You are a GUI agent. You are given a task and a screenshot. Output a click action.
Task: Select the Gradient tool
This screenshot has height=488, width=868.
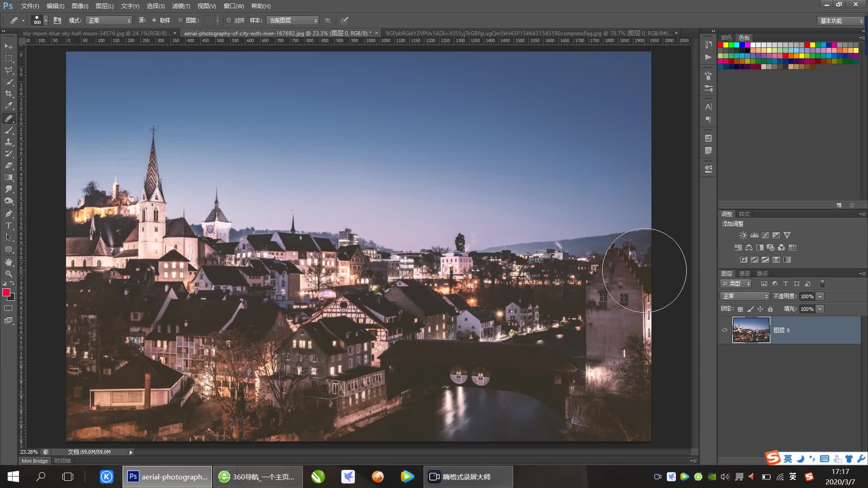(x=9, y=178)
